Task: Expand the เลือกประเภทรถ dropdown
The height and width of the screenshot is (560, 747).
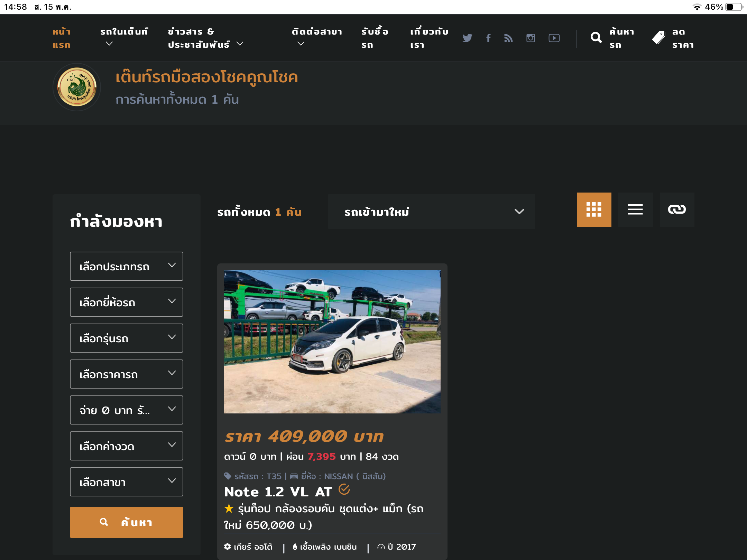Action: pyautogui.click(x=126, y=266)
